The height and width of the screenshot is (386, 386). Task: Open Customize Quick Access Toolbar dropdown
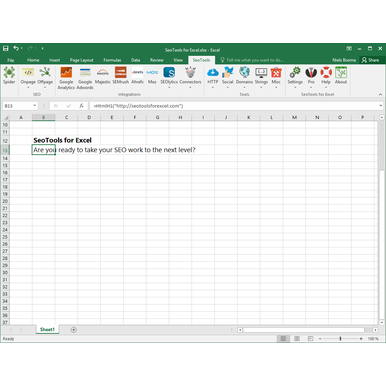pos(43,49)
